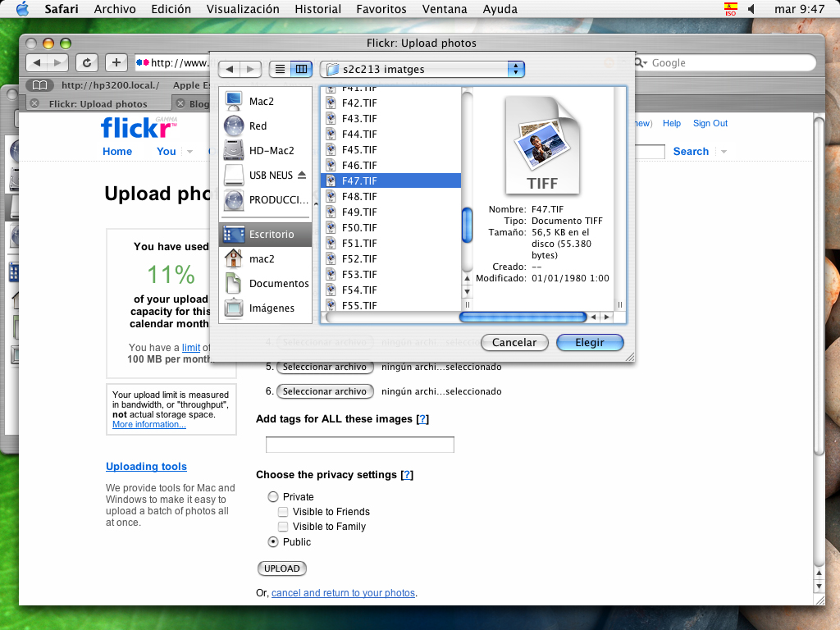Open the Ventana menu
Screen dimensions: 840x630
click(444, 9)
